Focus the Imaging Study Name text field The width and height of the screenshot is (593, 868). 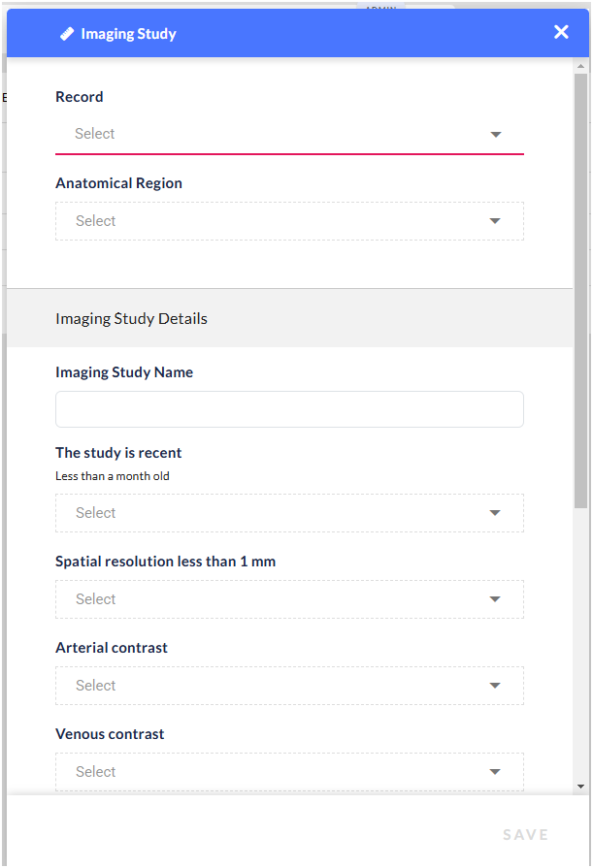pyautogui.click(x=289, y=409)
